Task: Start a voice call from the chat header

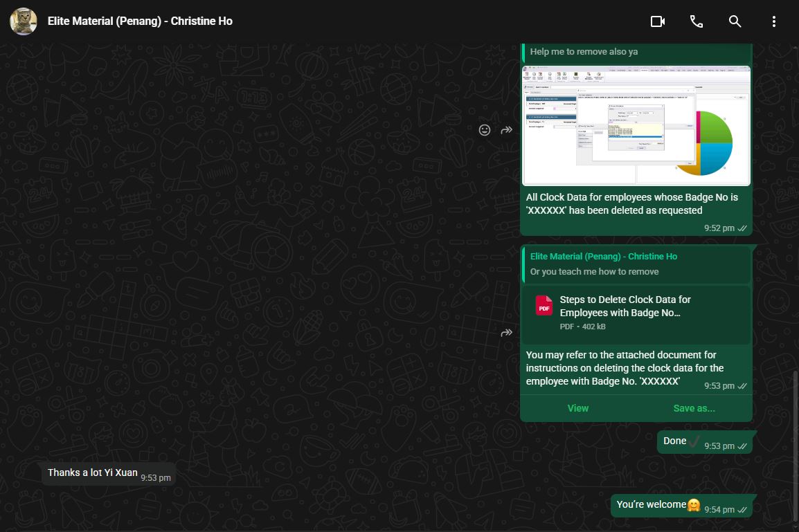Action: click(696, 21)
